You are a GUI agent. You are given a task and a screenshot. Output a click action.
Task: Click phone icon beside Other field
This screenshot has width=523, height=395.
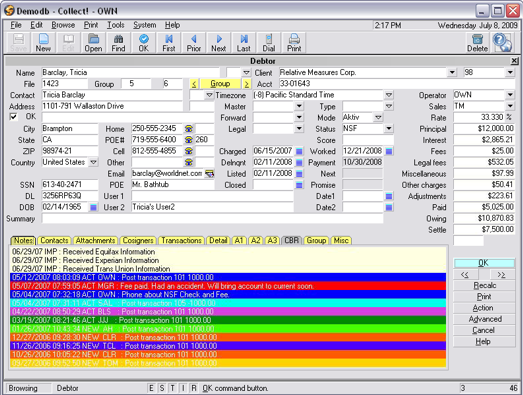[189, 162]
